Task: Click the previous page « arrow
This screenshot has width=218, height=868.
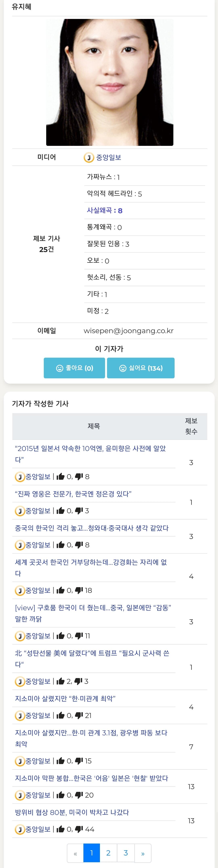Action: click(x=75, y=853)
